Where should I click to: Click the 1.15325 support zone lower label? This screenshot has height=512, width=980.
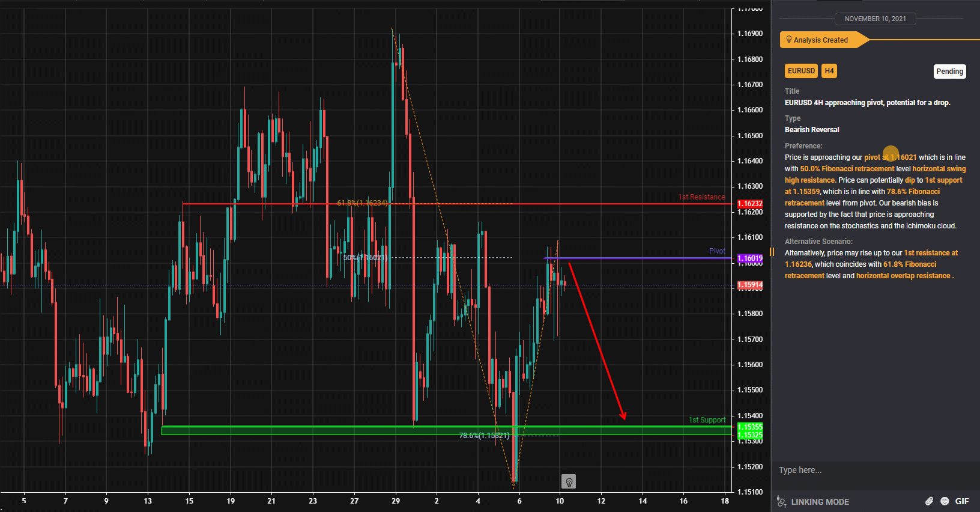750,435
